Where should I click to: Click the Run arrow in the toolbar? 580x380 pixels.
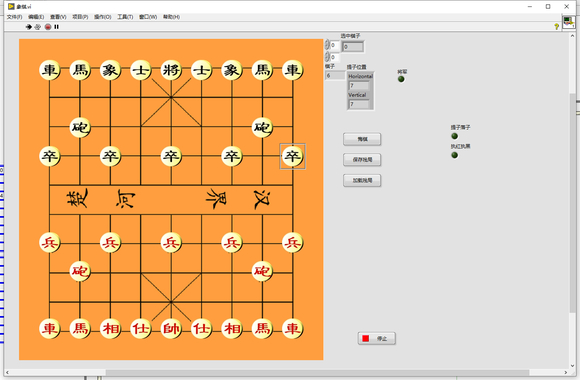(28, 27)
